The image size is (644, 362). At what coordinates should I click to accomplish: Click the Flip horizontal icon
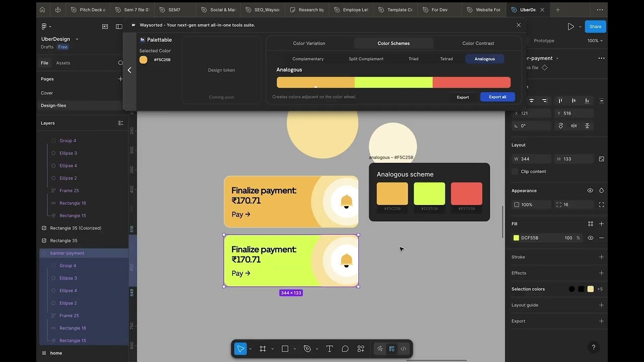tap(574, 126)
